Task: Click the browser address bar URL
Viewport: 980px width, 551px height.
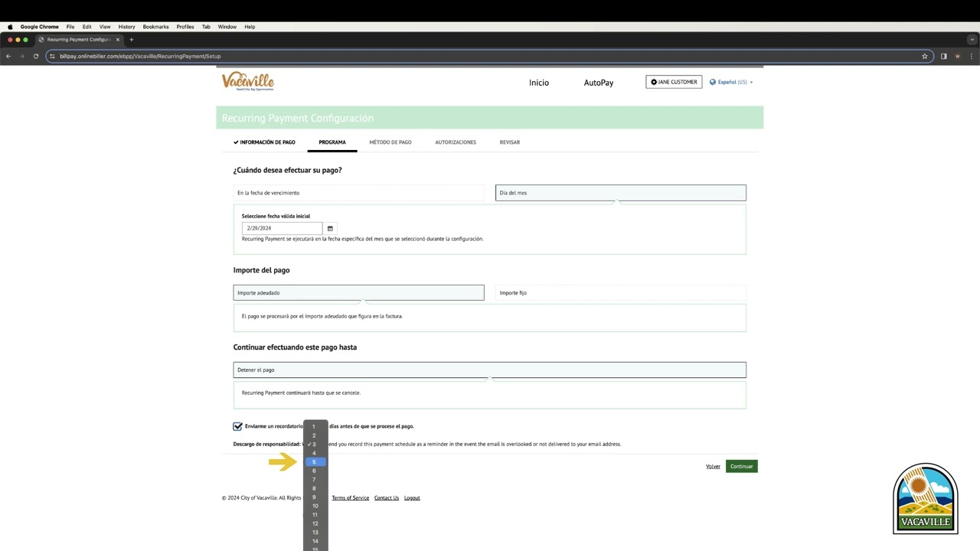Action: coord(140,56)
